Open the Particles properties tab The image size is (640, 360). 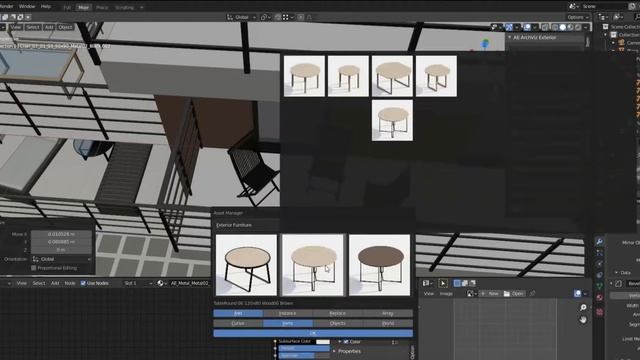(x=599, y=253)
